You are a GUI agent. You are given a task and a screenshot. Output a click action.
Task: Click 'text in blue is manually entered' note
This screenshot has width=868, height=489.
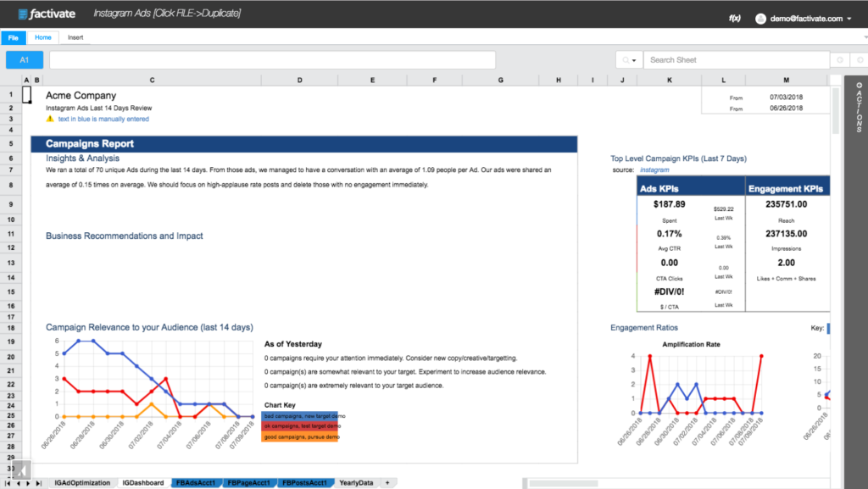pos(103,119)
